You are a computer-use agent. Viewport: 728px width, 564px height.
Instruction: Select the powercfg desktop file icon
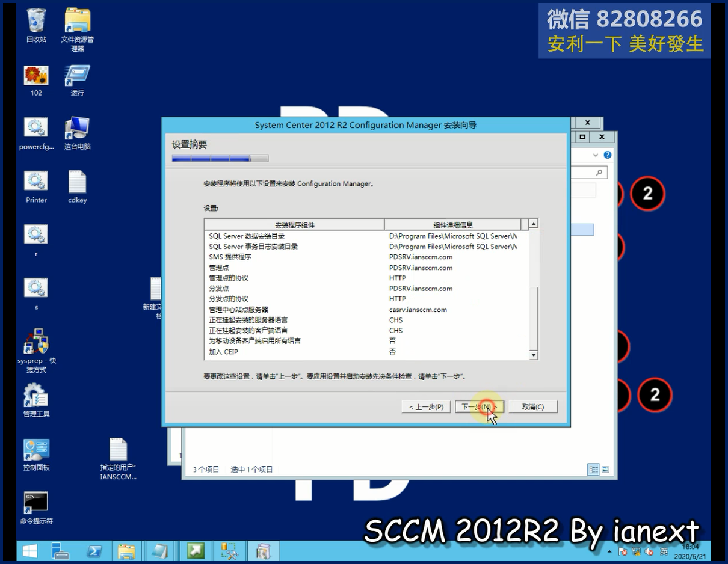(x=36, y=133)
